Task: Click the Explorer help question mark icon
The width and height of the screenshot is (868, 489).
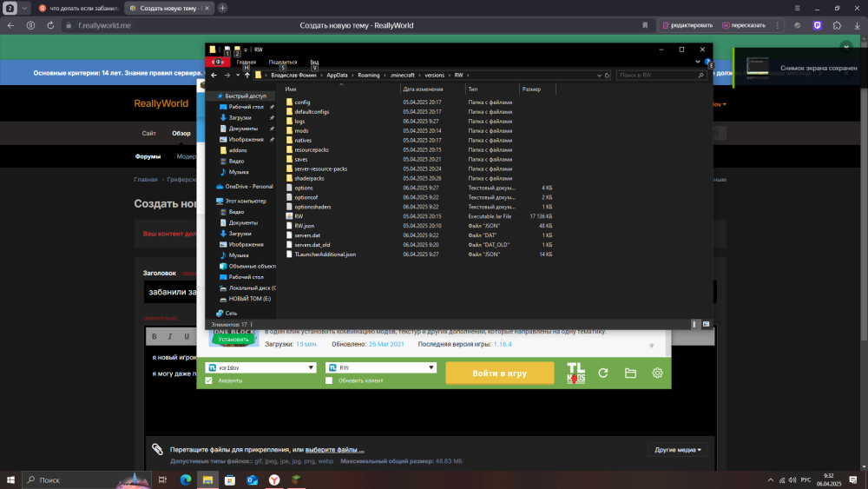Action: click(707, 62)
